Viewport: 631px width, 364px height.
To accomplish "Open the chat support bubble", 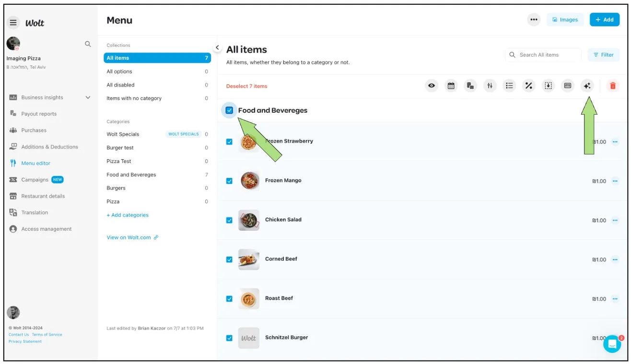I will click(612, 343).
